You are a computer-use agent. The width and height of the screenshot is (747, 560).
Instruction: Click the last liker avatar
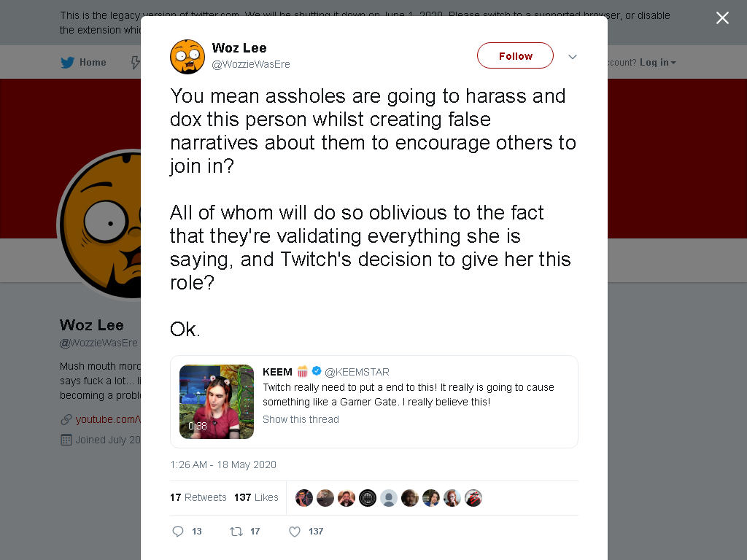coord(473,498)
